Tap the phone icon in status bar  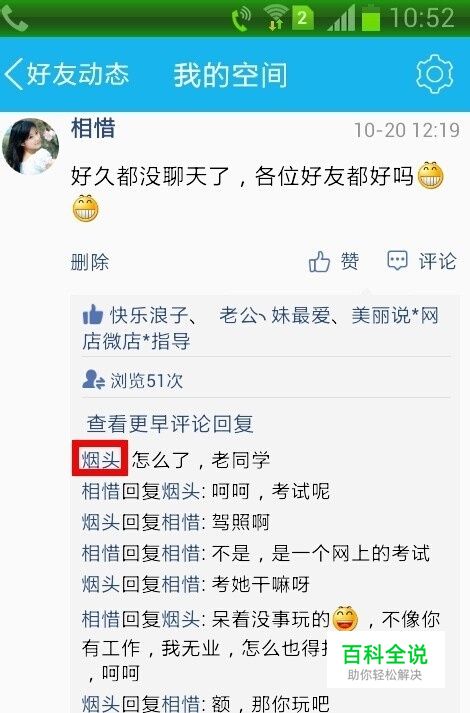click(14, 18)
